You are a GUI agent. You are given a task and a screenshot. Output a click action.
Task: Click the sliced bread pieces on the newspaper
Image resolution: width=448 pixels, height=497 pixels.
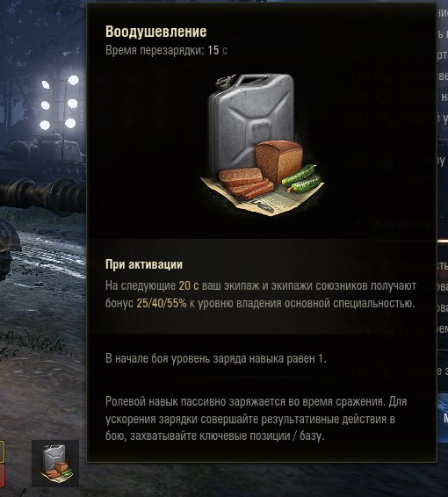pyautogui.click(x=246, y=184)
